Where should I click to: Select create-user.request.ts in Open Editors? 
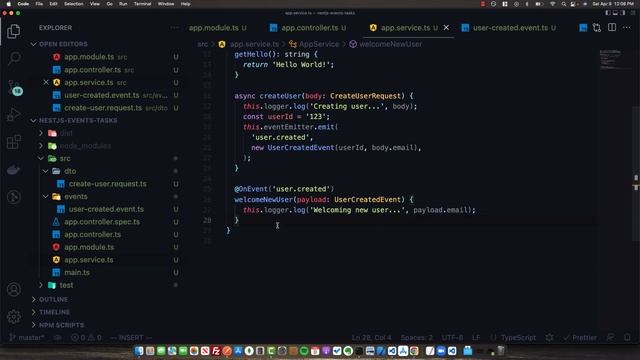[x=103, y=108]
